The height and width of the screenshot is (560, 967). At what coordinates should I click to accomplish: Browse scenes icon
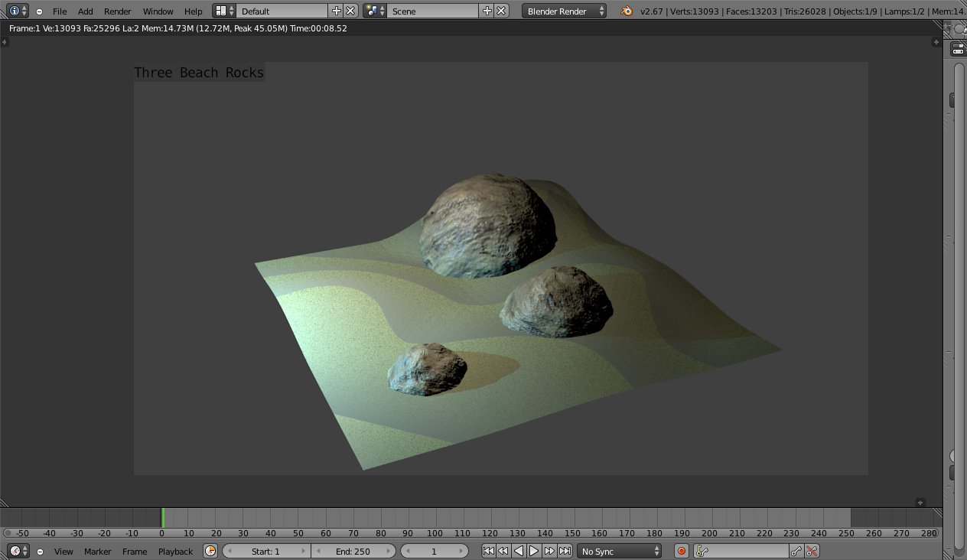[x=375, y=11]
